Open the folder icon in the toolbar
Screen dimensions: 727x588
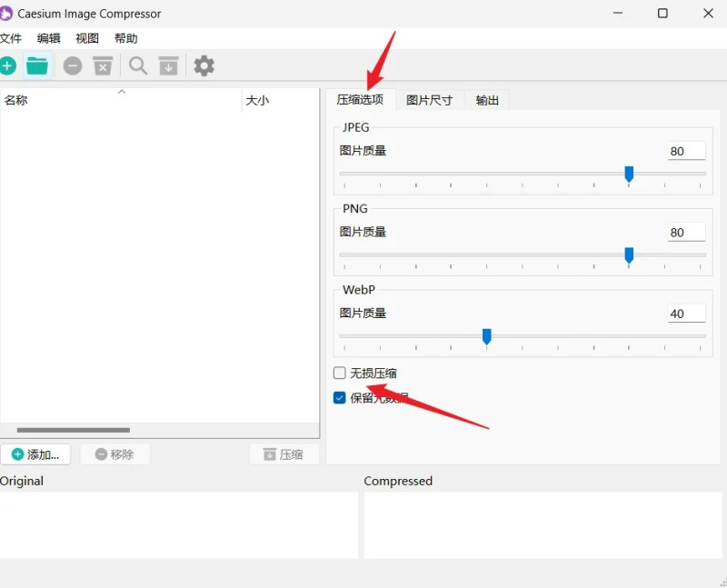[x=37, y=65]
